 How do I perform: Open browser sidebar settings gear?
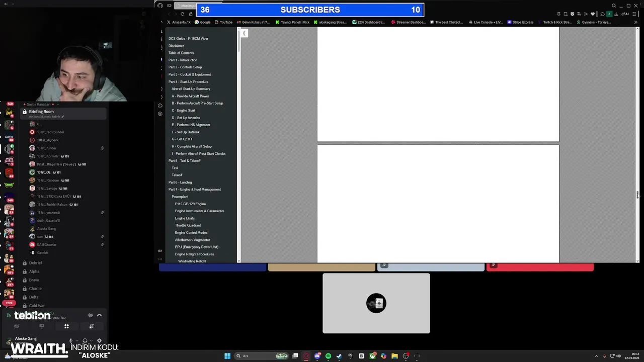(160, 114)
